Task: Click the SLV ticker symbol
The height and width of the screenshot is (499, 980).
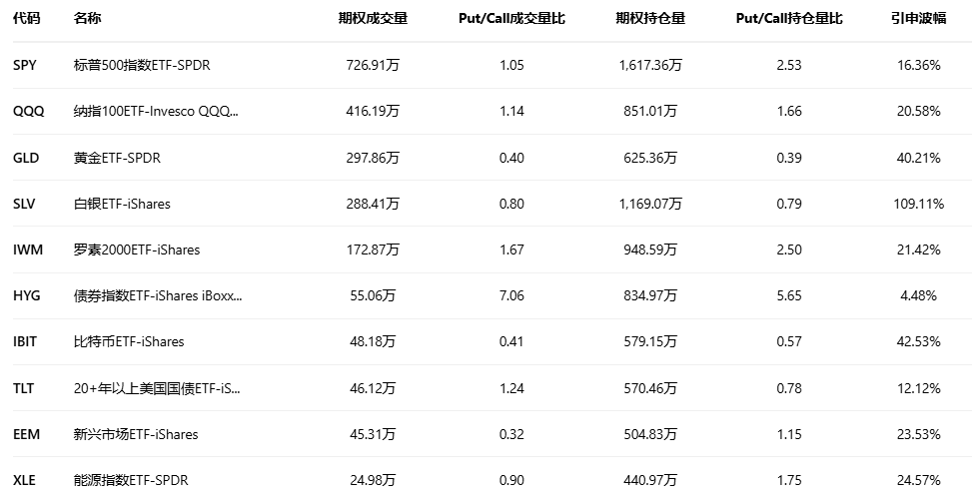Action: click(24, 204)
